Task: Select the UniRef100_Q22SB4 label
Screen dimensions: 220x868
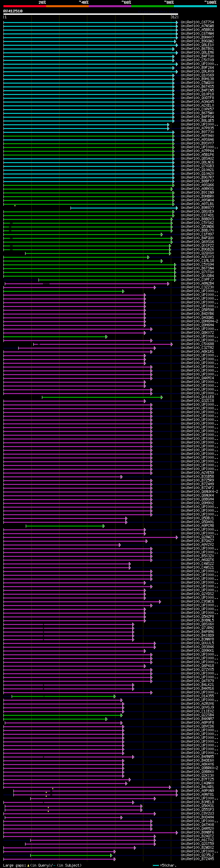Action: point(197,715)
